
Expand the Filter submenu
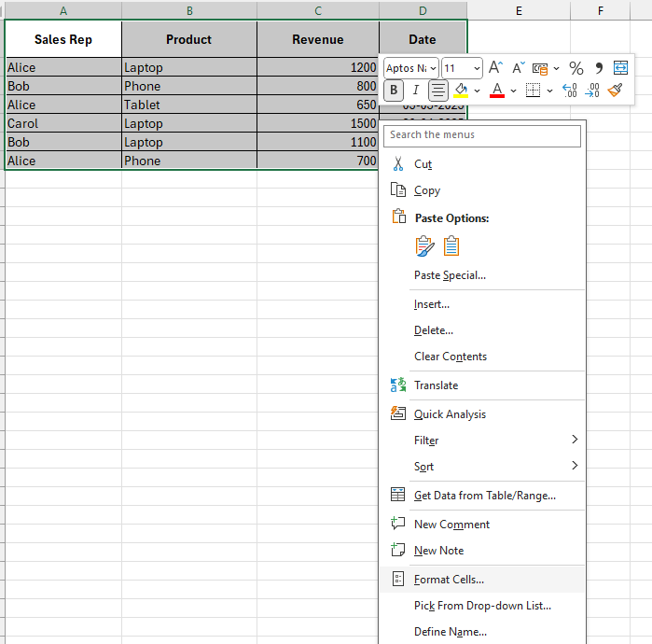click(x=482, y=440)
